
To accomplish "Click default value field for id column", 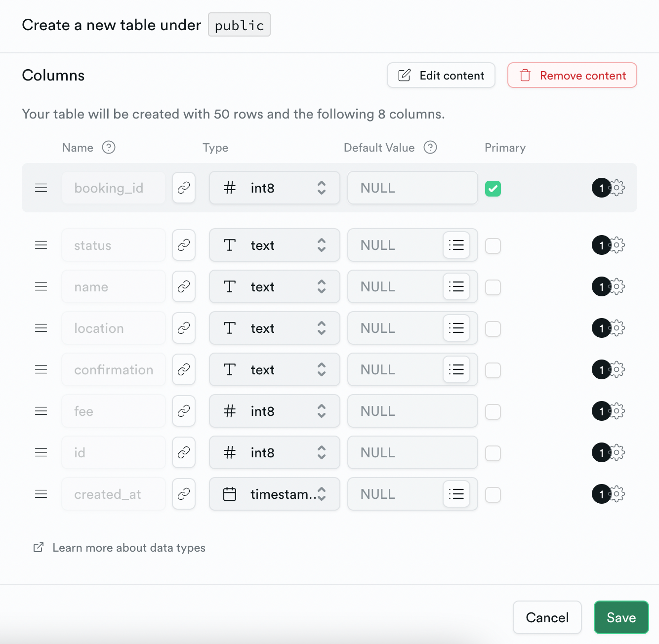I will point(412,452).
